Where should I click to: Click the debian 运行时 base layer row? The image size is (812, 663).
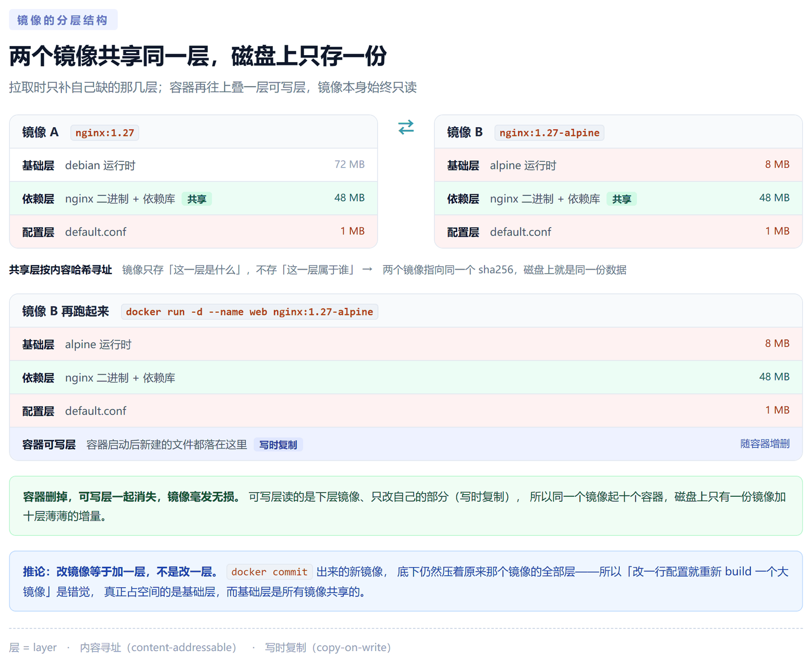(194, 165)
